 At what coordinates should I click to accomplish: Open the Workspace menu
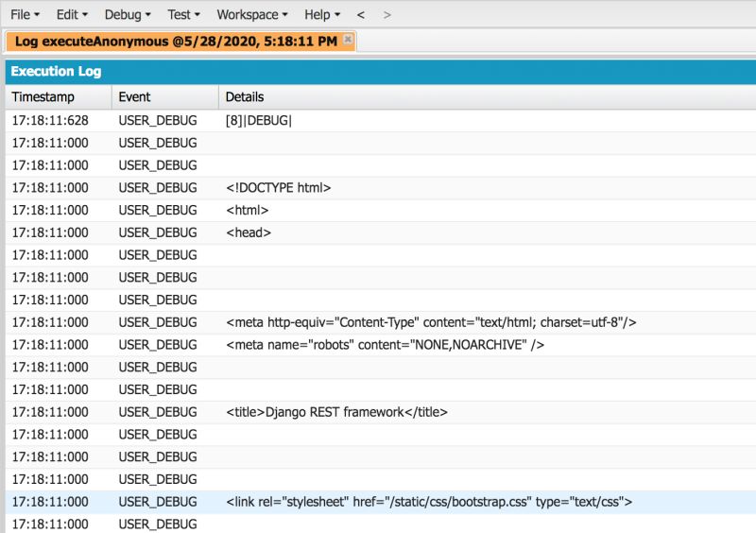(252, 14)
